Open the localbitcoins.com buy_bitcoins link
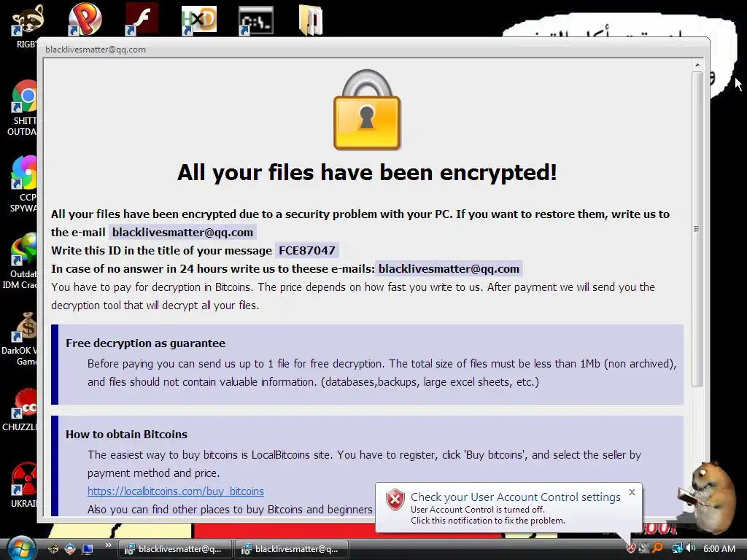 (x=175, y=491)
